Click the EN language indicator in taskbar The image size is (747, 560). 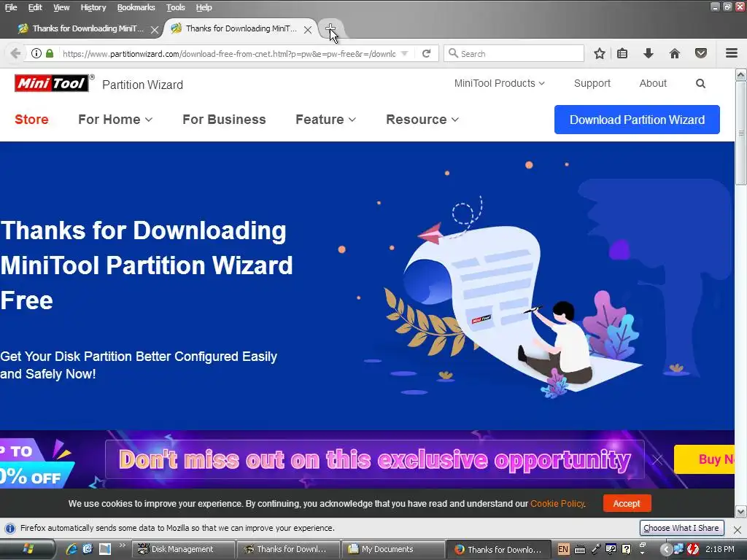pyautogui.click(x=563, y=549)
